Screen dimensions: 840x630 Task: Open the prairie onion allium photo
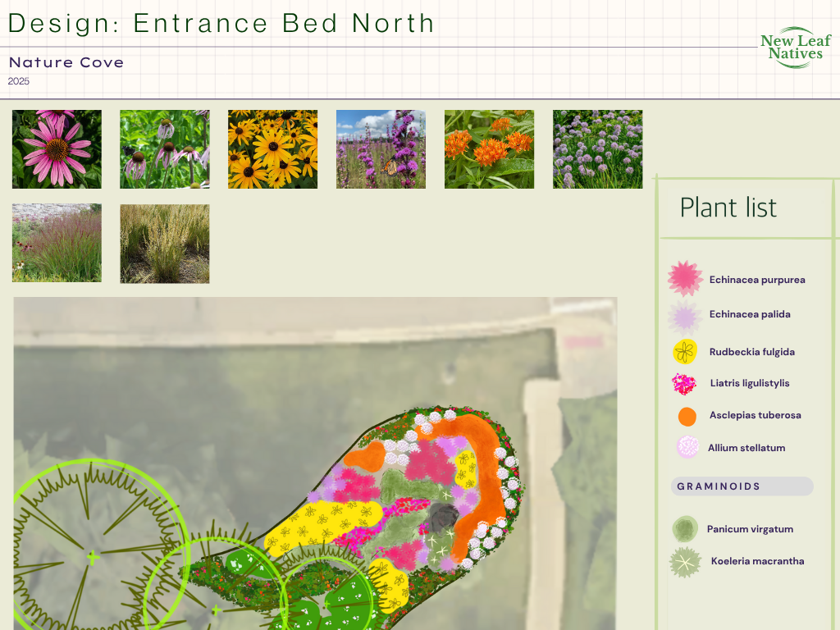[x=597, y=149]
